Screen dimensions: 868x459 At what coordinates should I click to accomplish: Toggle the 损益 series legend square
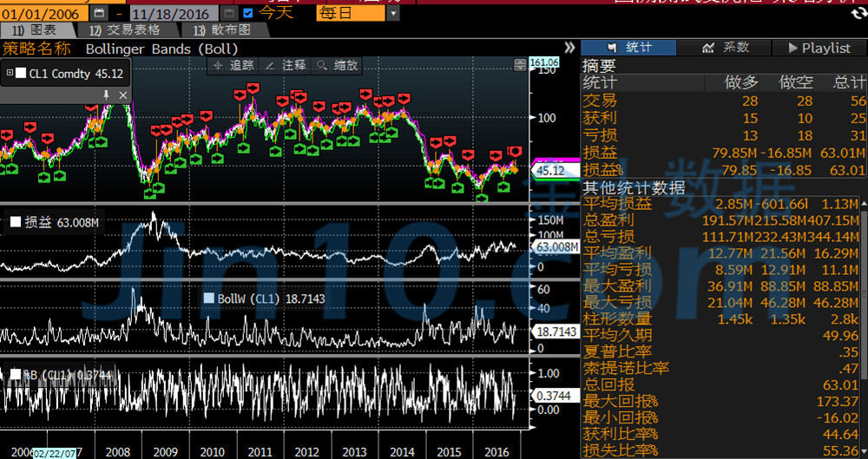15,222
